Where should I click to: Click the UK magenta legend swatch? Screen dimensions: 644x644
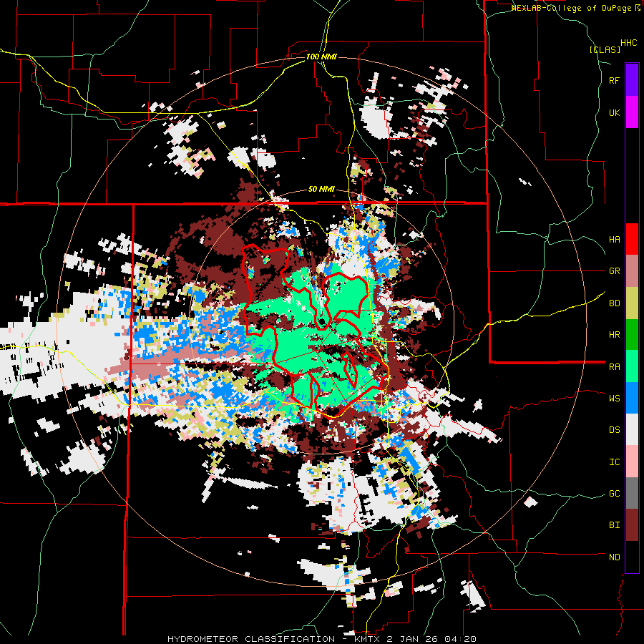632,112
